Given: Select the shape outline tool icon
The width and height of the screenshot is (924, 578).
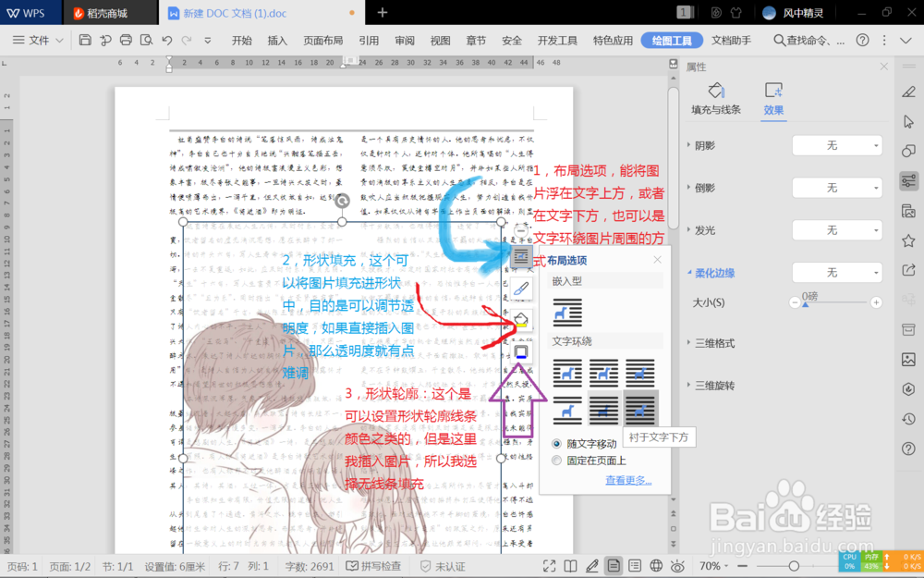Looking at the screenshot, I should (520, 351).
